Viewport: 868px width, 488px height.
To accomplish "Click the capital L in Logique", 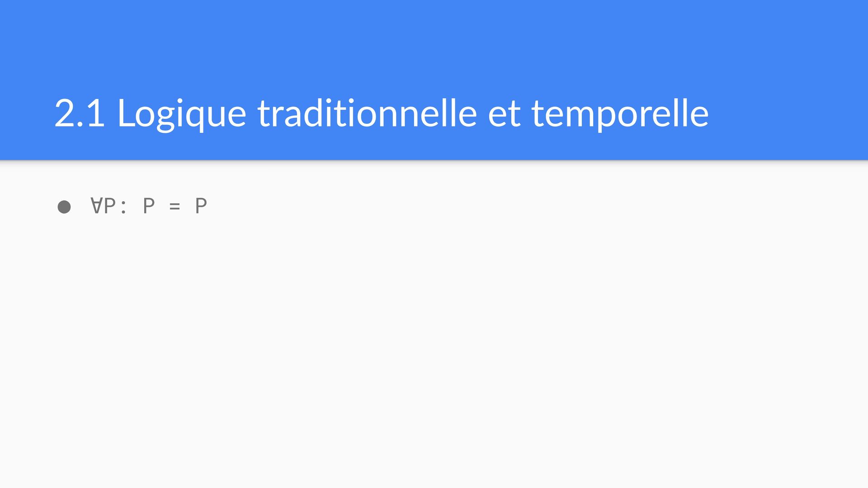I will coord(124,113).
